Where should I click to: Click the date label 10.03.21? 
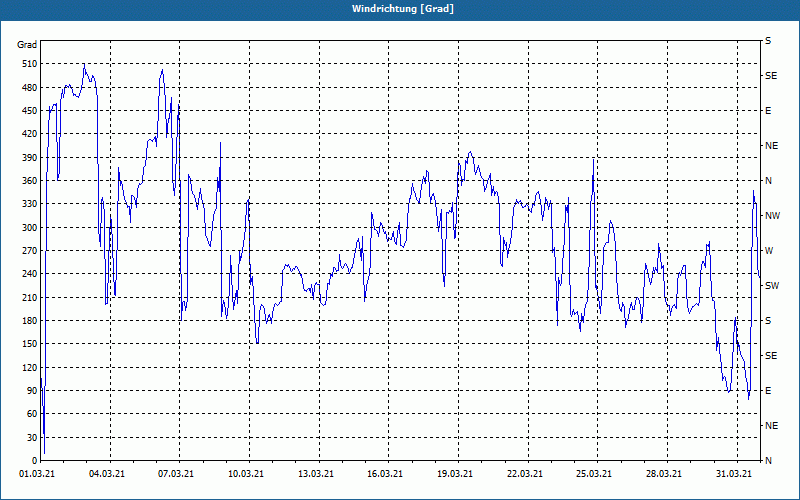click(x=246, y=474)
